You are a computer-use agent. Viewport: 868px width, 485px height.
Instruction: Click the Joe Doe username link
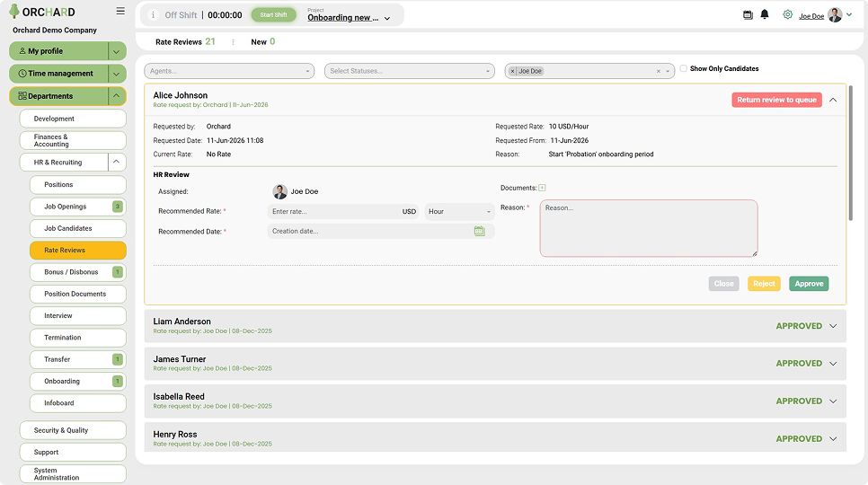811,16
